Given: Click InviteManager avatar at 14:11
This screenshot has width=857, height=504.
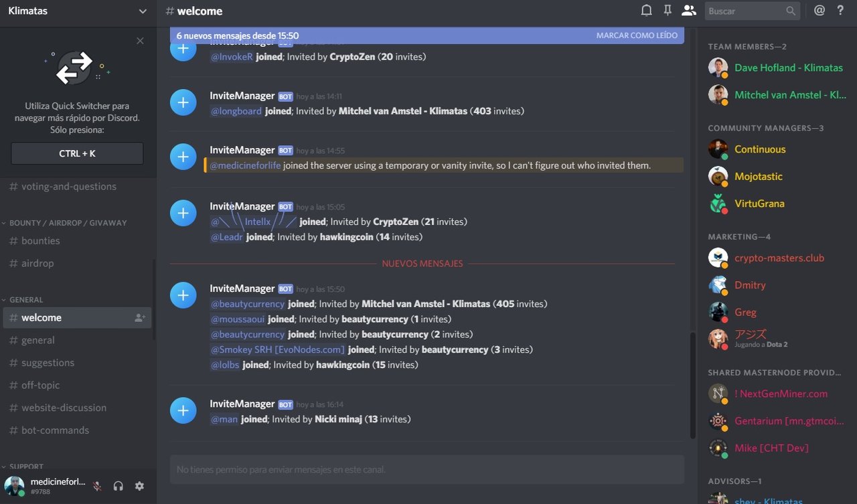Looking at the screenshot, I should click(x=183, y=102).
